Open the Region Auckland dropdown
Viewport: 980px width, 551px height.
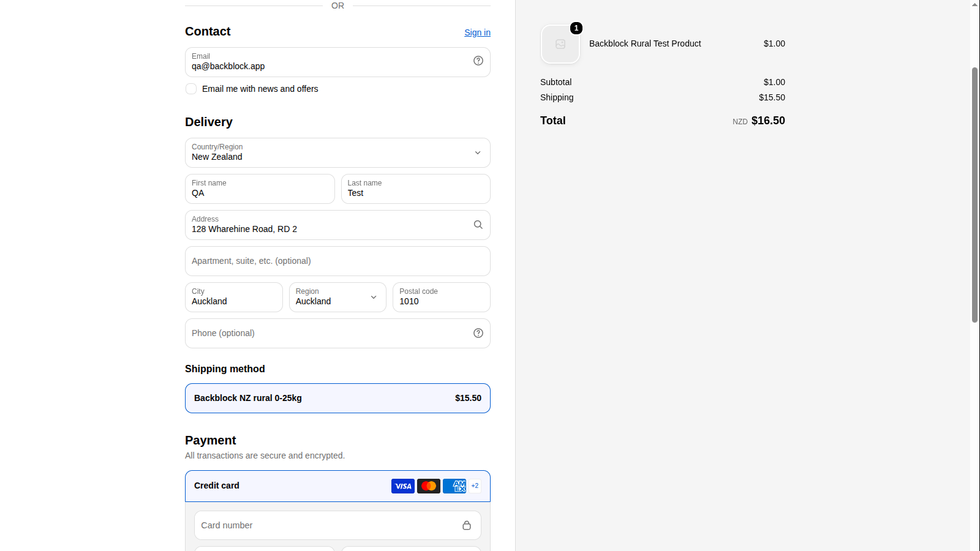(337, 297)
